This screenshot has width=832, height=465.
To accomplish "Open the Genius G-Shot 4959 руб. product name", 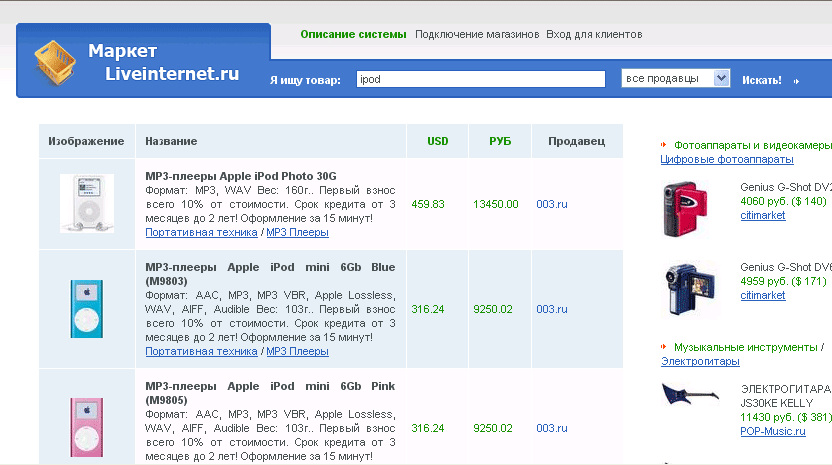I will tap(786, 268).
